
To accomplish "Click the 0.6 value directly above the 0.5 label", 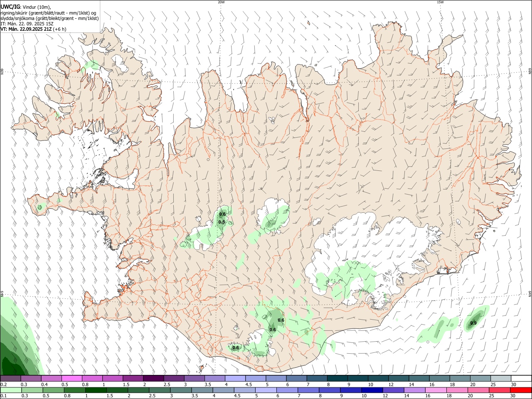I will (222, 214).
